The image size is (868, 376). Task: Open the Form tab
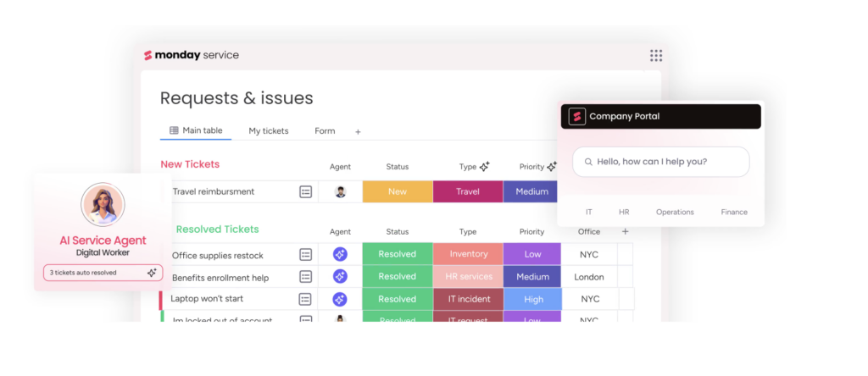coord(325,131)
